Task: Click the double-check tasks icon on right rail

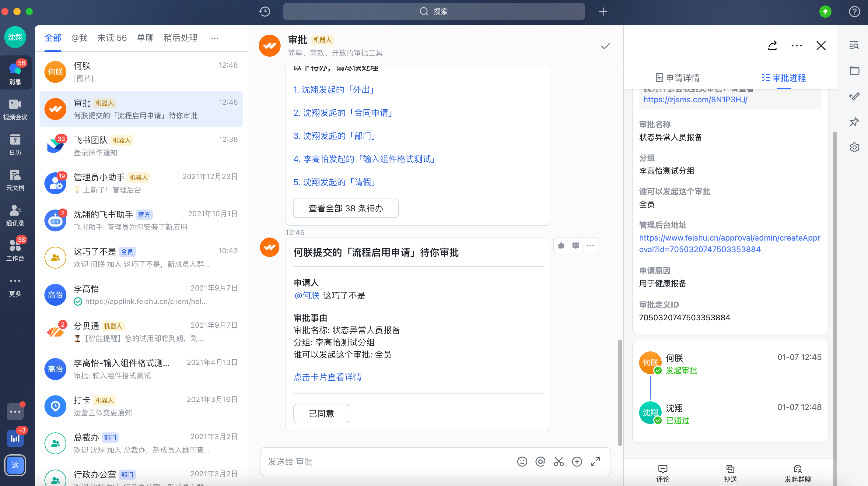Action: [x=854, y=97]
